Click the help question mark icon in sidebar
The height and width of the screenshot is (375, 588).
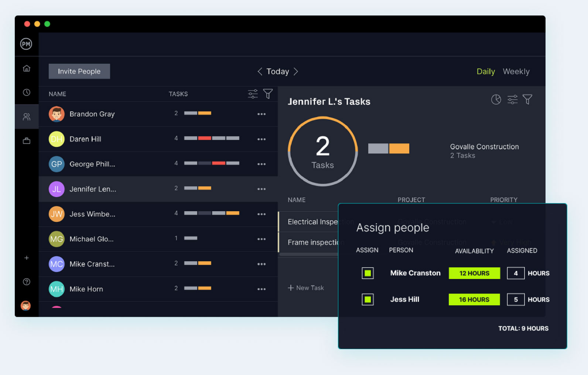point(27,282)
